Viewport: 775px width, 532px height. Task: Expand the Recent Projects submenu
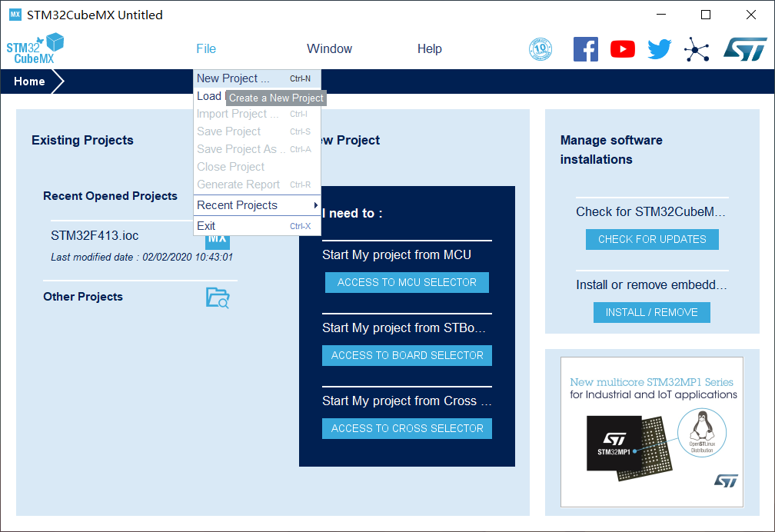point(257,205)
